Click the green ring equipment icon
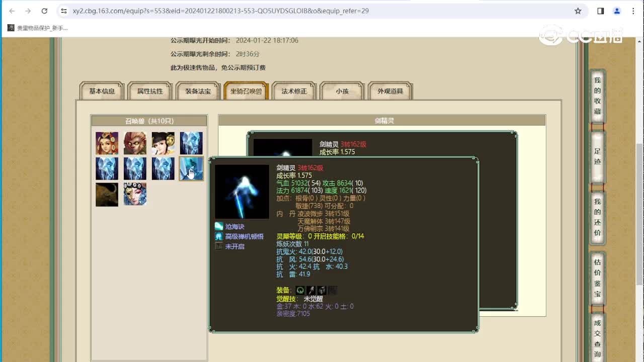The height and width of the screenshot is (362, 644). 300,291
